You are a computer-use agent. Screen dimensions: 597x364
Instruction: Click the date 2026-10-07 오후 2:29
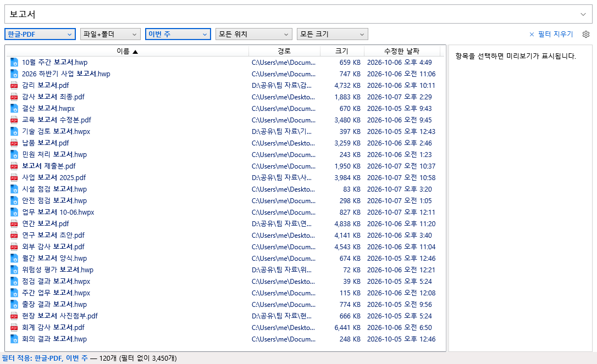click(400, 97)
